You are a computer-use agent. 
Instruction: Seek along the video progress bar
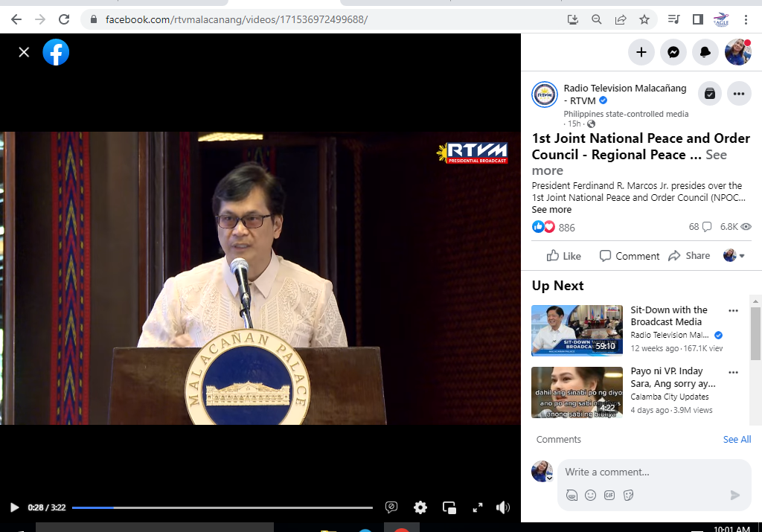tap(222, 507)
